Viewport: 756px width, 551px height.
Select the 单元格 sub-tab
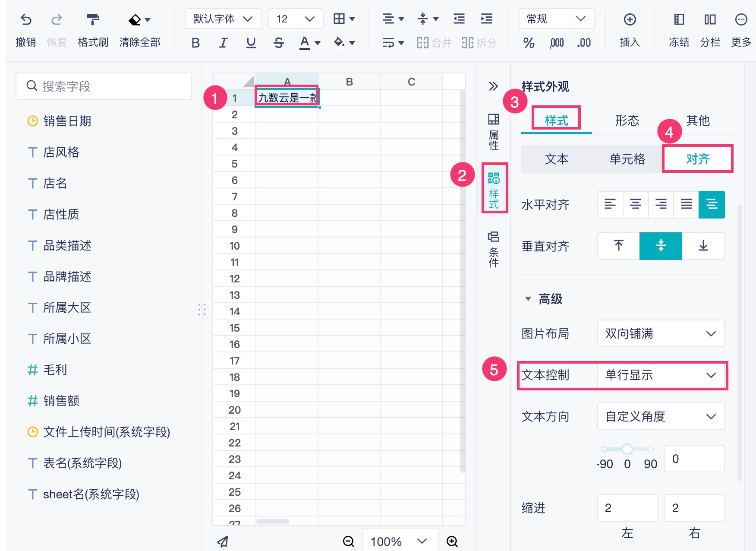coord(627,159)
